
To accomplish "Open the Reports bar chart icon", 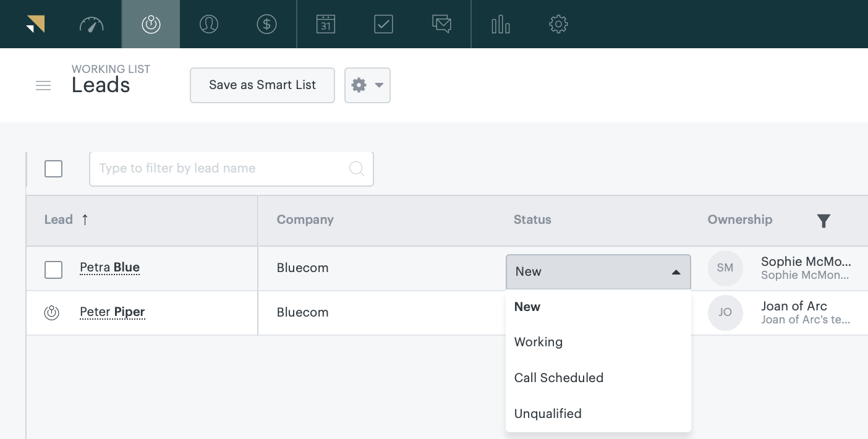I will 500,24.
